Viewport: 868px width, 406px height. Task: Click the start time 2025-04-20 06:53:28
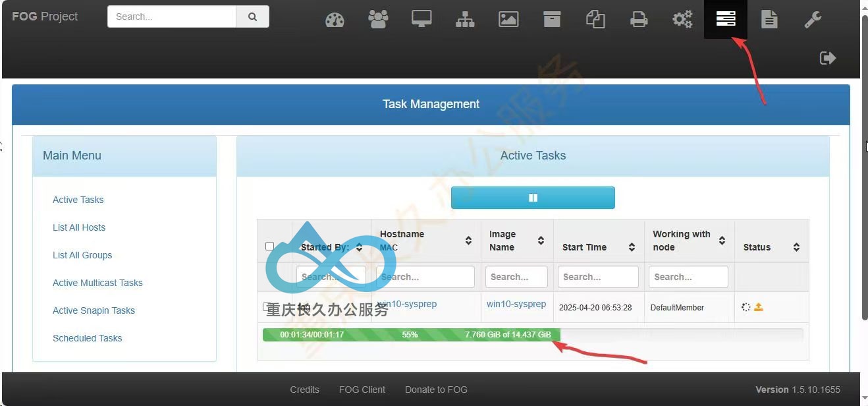tap(595, 308)
